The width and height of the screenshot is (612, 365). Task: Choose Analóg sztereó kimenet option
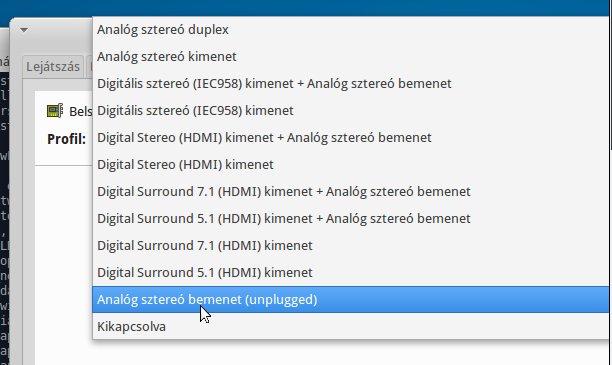pos(350,57)
